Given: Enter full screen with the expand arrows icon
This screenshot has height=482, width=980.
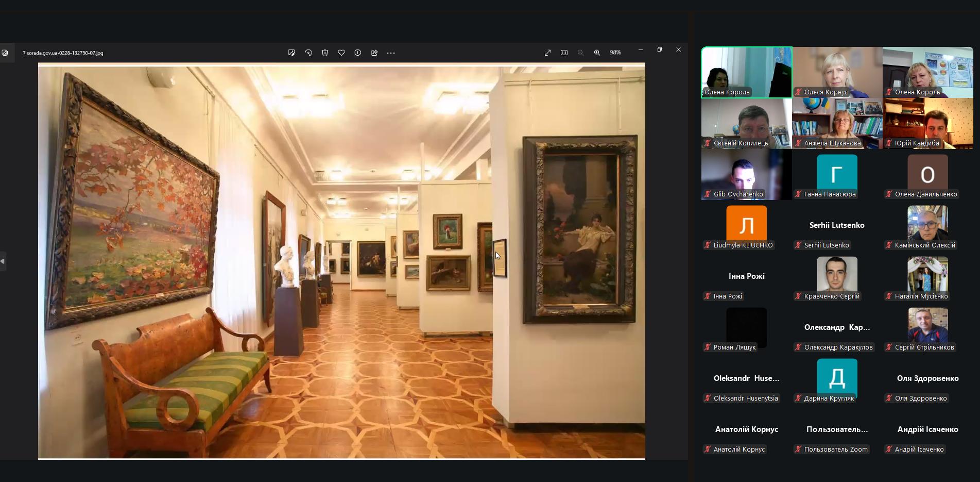Looking at the screenshot, I should tap(548, 53).
